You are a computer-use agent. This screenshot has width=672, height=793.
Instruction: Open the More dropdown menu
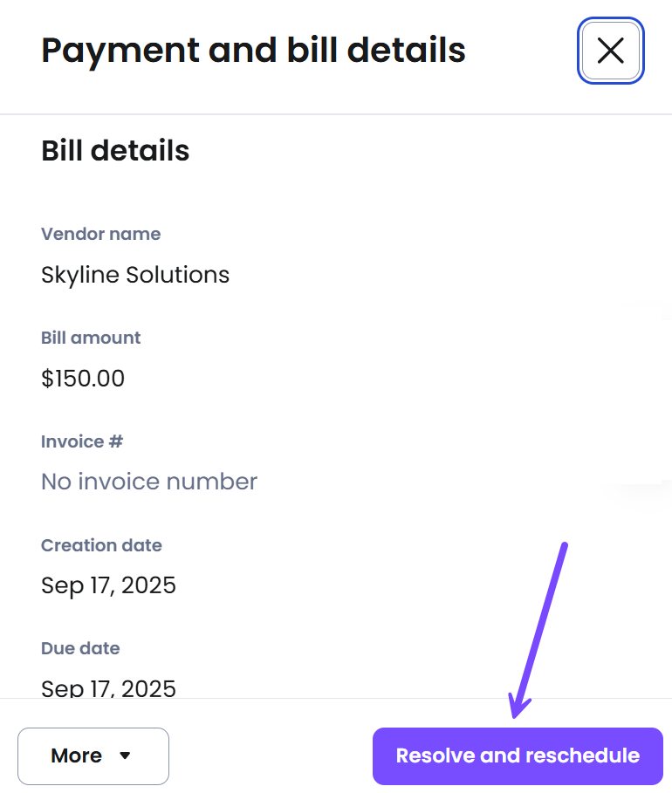click(93, 755)
